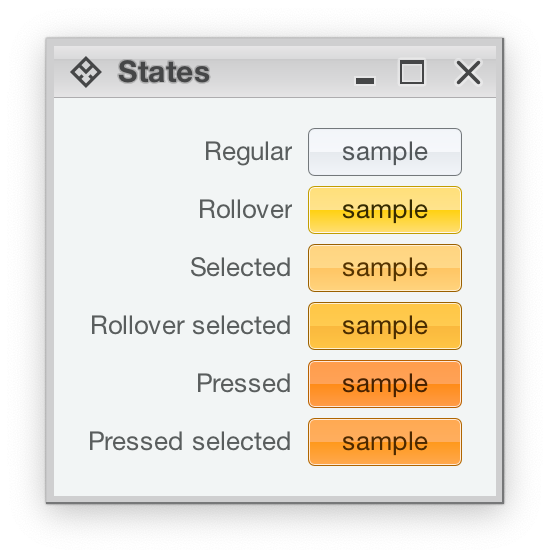
Task: Click the orange Pressed sample button
Action: [x=385, y=384]
